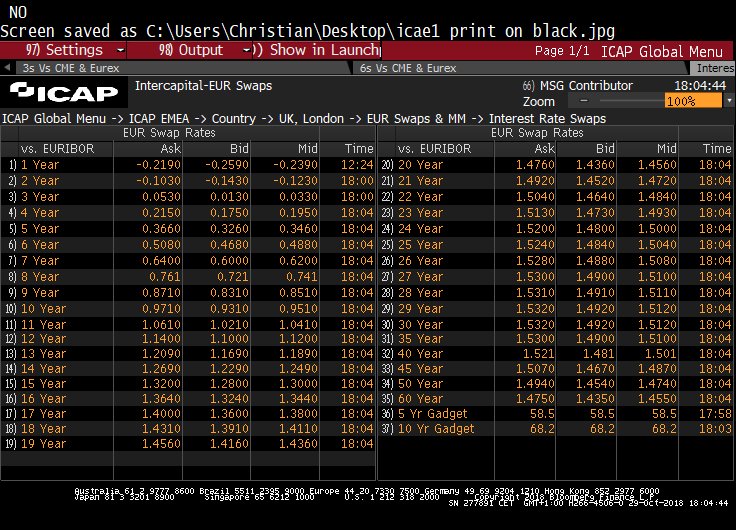Select the 35) 60 Year swap row
736x530 pixels.
click(x=556, y=399)
